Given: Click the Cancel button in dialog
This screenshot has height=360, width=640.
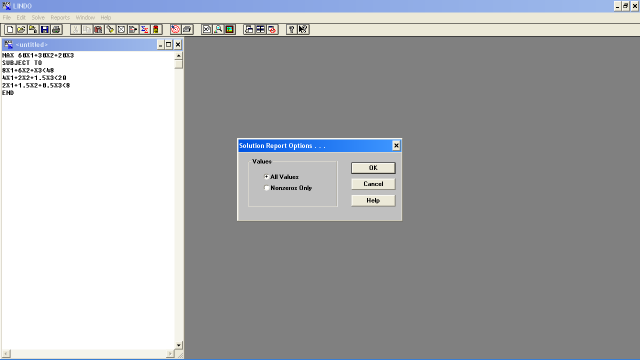Looking at the screenshot, I should (x=373, y=184).
